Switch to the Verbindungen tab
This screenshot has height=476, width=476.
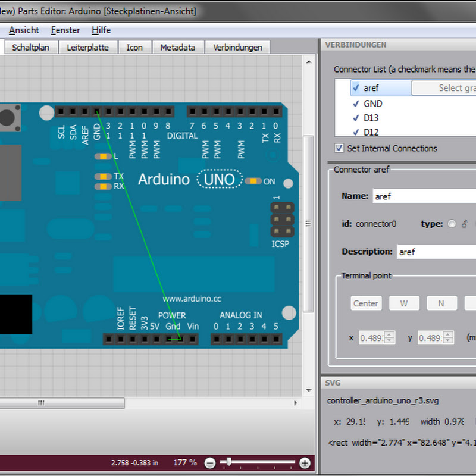tap(237, 48)
